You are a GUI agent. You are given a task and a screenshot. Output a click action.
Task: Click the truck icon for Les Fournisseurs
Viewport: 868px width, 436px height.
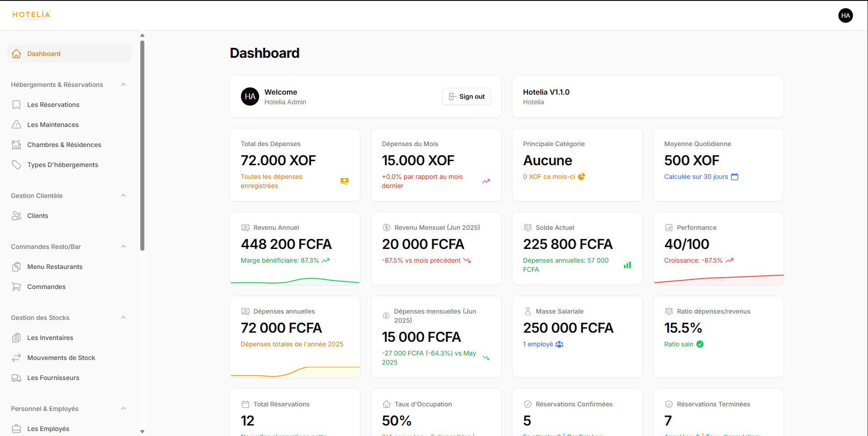click(16, 378)
